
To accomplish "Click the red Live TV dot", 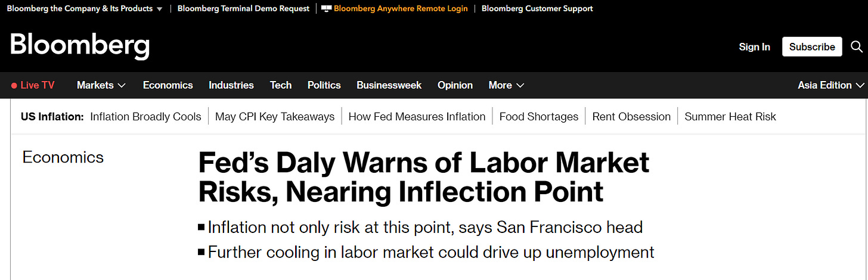I will [14, 86].
